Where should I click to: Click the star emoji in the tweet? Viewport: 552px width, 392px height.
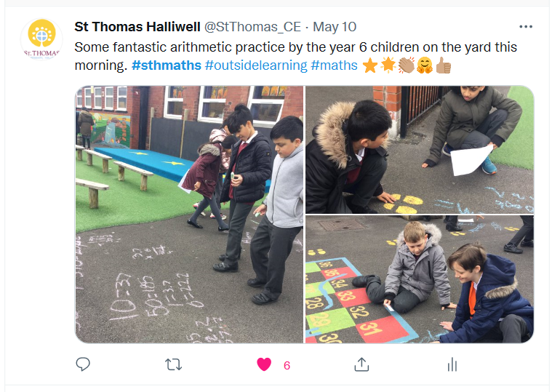tap(370, 65)
